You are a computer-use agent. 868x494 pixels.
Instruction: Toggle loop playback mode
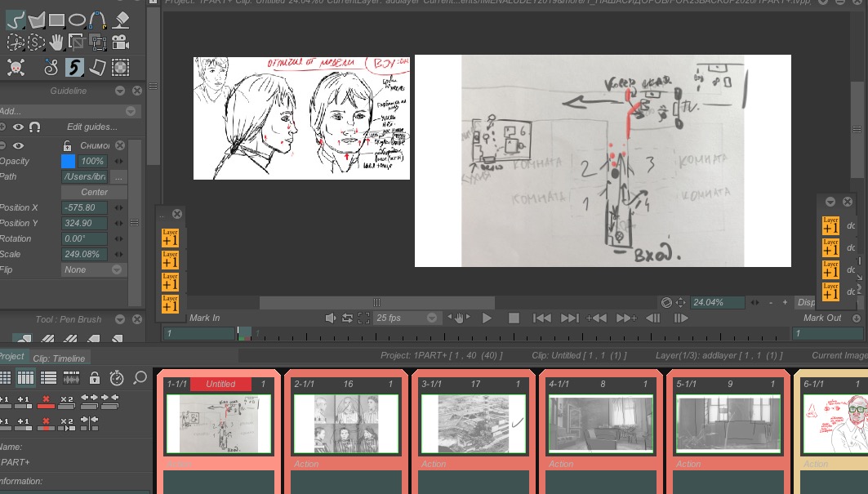(347, 318)
